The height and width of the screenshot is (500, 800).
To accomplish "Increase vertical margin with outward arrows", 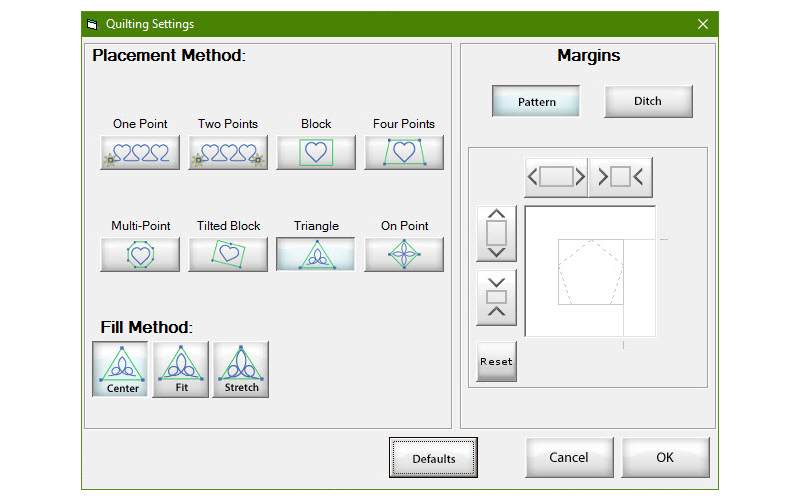I will pyautogui.click(x=497, y=233).
